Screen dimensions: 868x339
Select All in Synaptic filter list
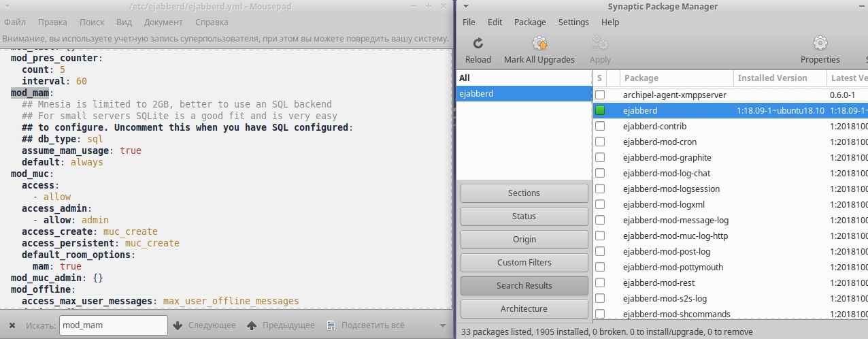tap(524, 78)
